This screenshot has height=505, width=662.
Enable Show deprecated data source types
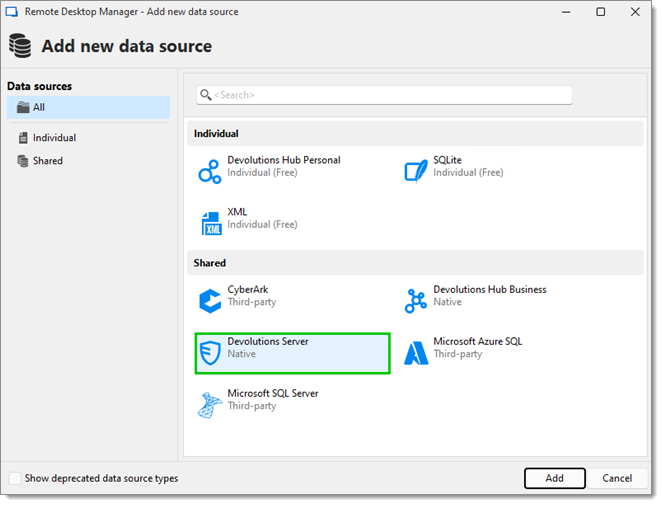pos(15,478)
